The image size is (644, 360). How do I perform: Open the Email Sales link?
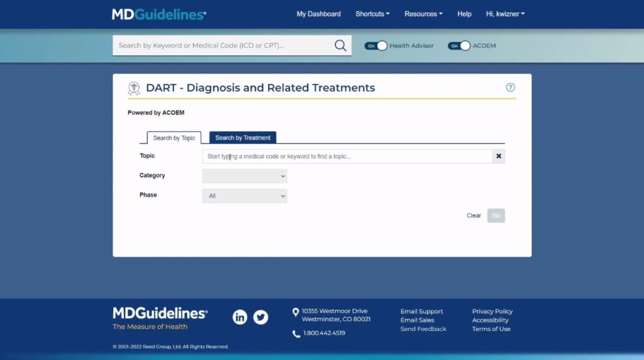[418, 320]
